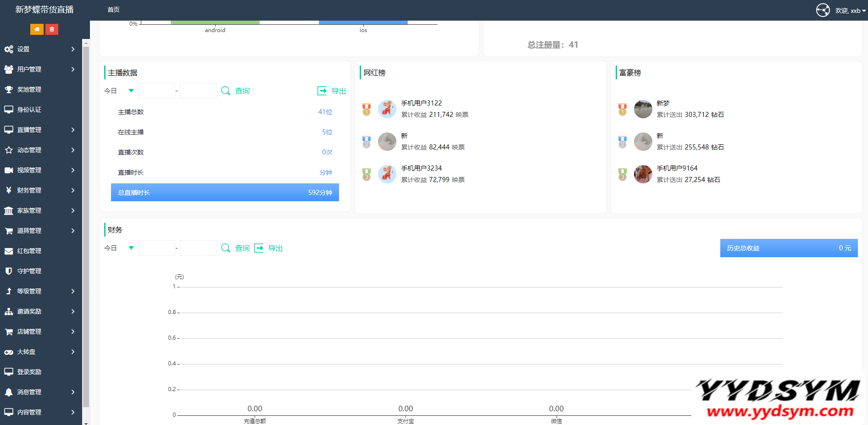Click the envelope icon for 红包管理
The image size is (868, 425).
click(x=9, y=251)
